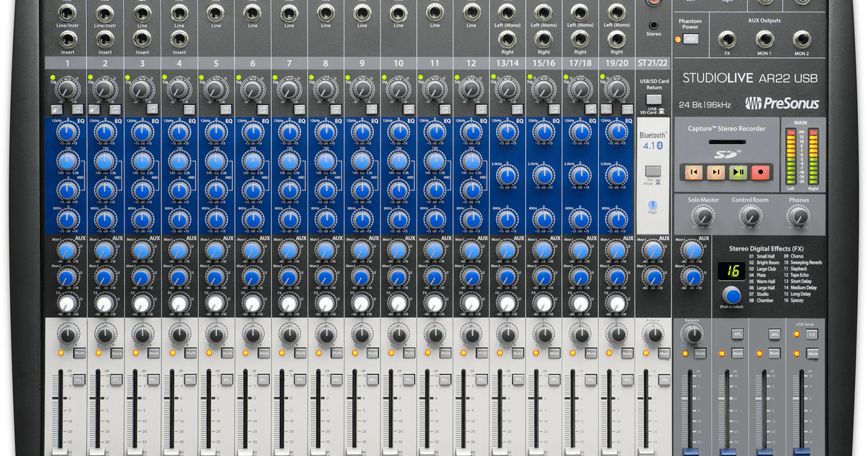
Task: Engage Low Cut on channel 4
Action: click(x=188, y=109)
